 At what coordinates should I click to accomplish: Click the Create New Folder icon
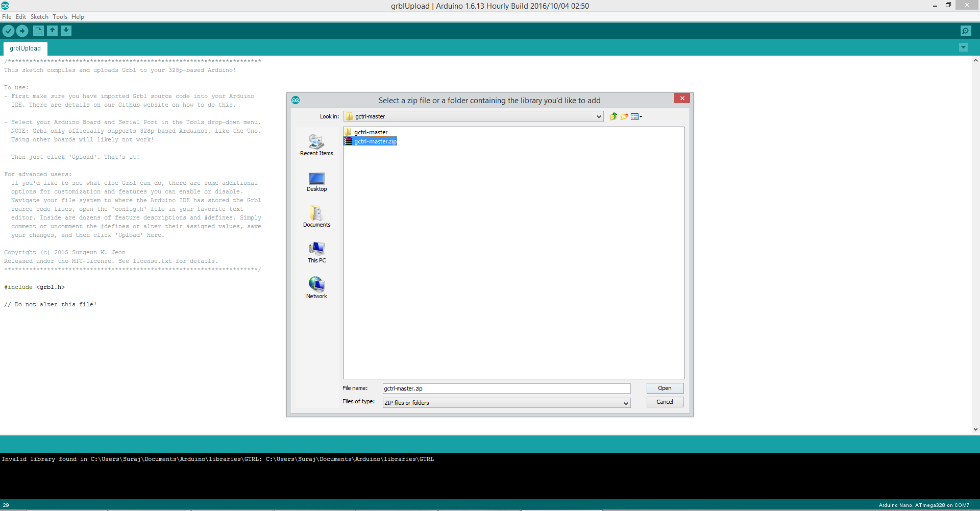point(624,116)
